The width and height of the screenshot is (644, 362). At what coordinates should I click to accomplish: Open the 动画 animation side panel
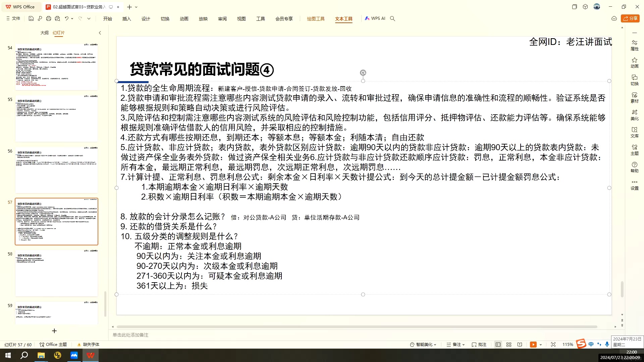click(x=635, y=63)
